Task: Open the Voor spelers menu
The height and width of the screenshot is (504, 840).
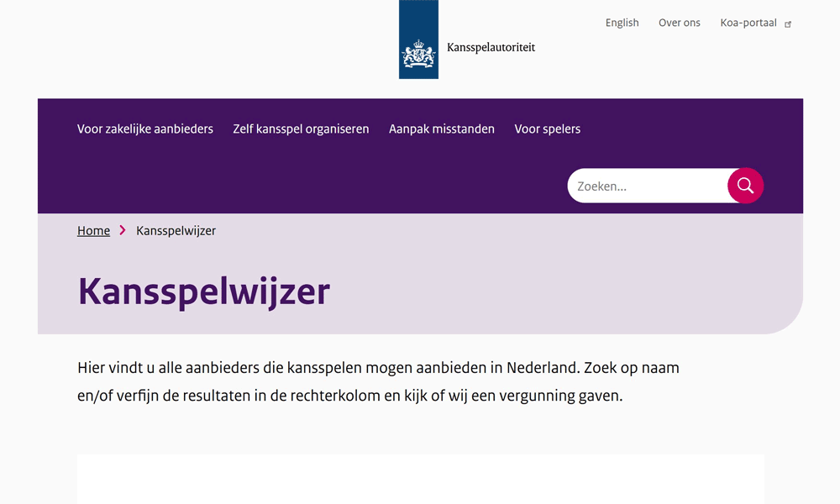Action: [x=548, y=129]
